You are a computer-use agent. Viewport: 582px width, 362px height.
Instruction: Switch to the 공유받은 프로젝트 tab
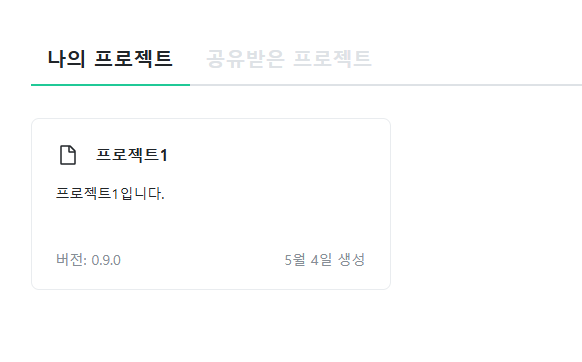pyautogui.click(x=289, y=59)
